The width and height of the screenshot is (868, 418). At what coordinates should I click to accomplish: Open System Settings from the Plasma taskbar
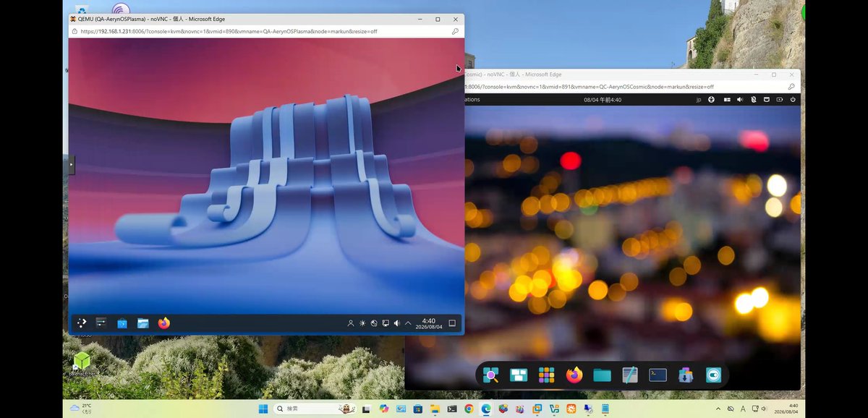point(101,323)
